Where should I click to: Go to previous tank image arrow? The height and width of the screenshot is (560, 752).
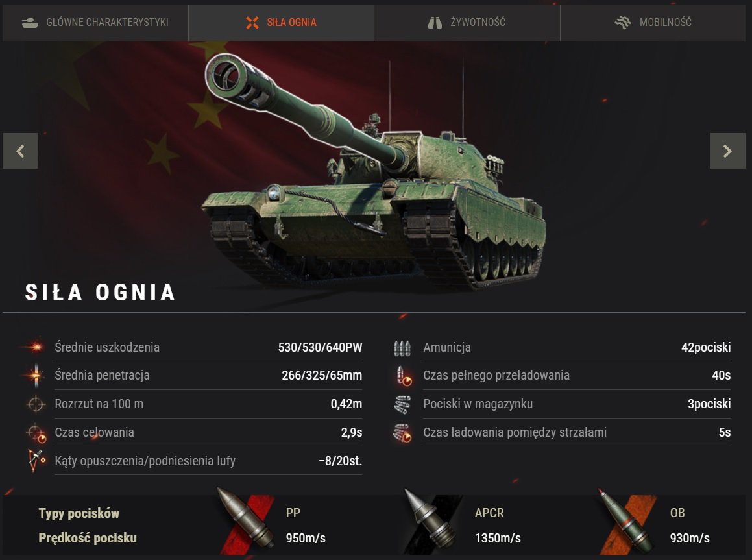tap(20, 151)
